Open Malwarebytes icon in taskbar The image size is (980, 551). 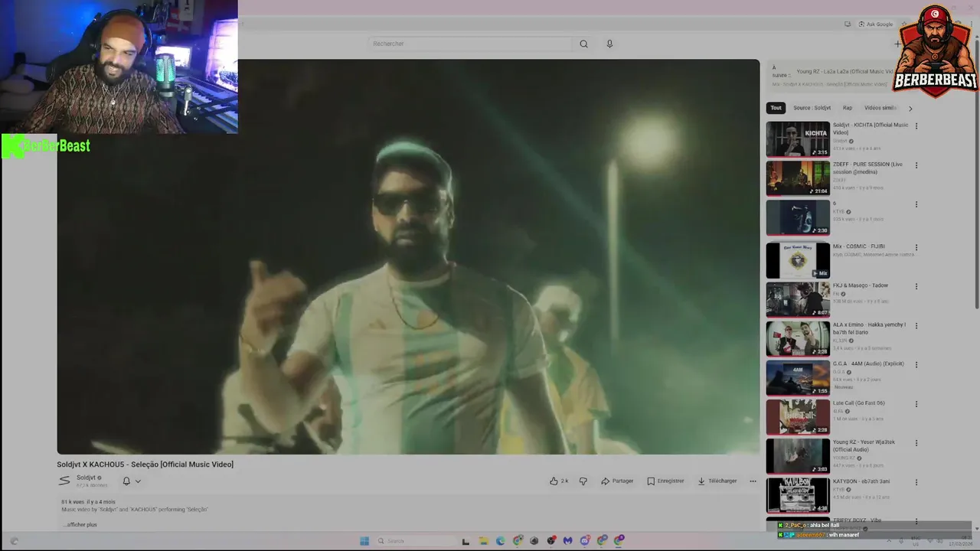tap(568, 540)
